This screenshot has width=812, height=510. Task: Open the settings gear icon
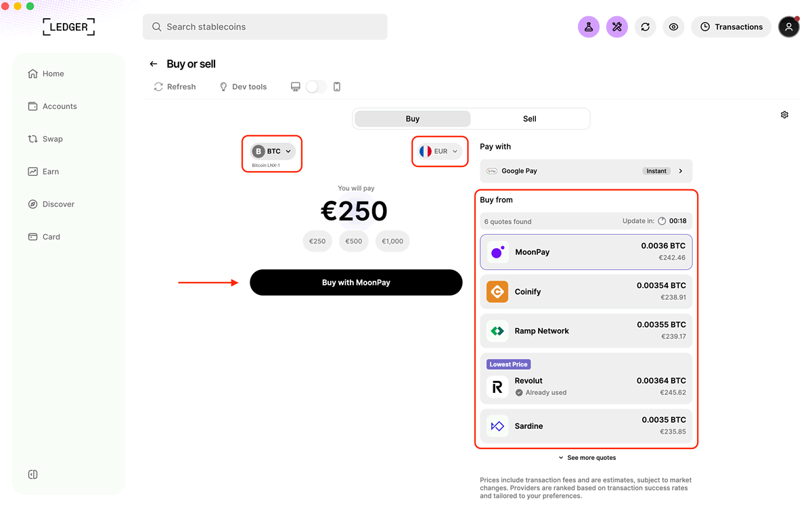pyautogui.click(x=784, y=115)
